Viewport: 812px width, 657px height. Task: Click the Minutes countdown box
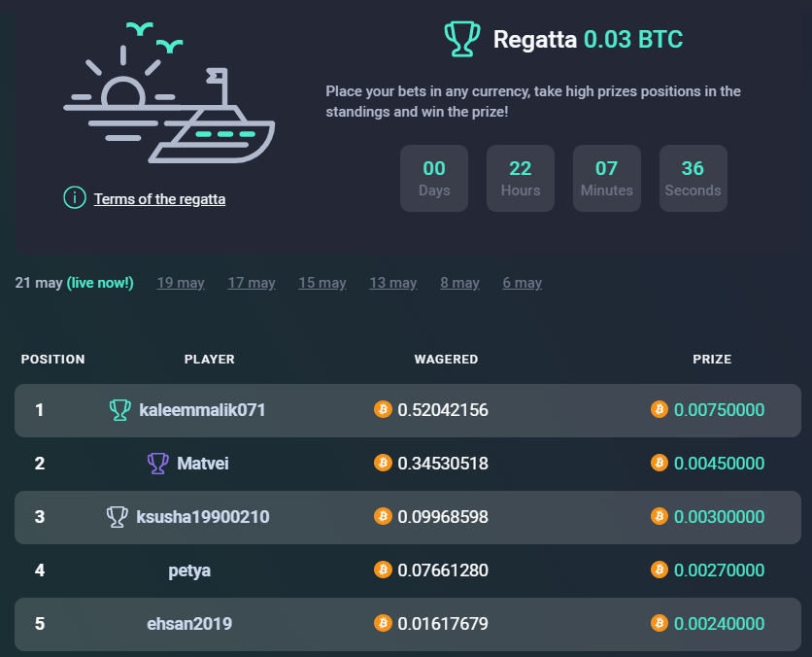coord(607,178)
